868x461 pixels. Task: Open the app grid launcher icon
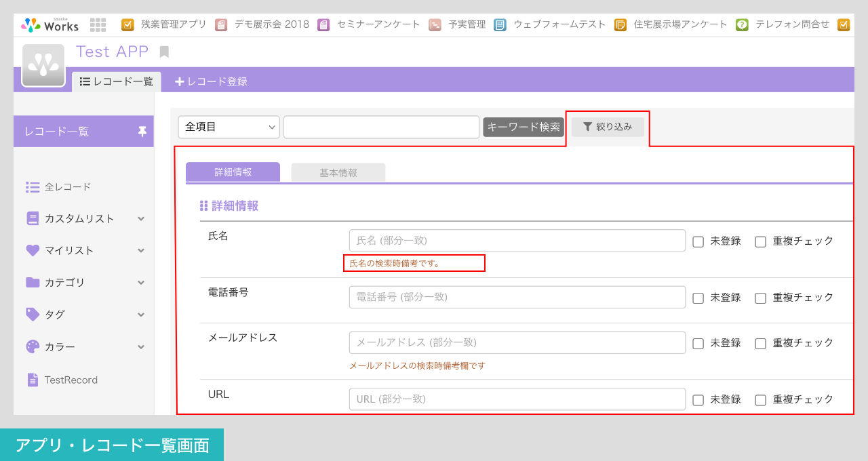98,25
